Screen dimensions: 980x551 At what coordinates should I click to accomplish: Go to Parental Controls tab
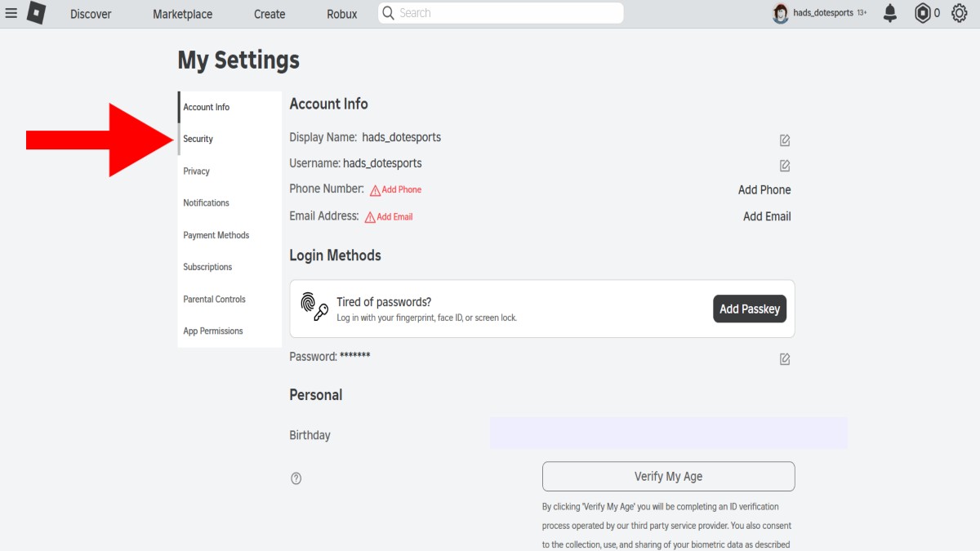(215, 299)
